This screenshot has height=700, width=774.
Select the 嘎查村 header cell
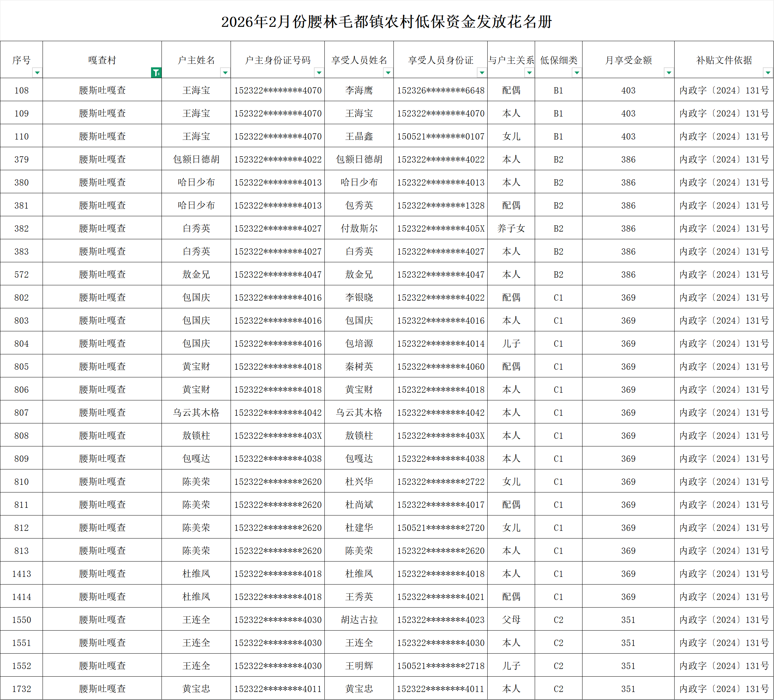tap(102, 60)
